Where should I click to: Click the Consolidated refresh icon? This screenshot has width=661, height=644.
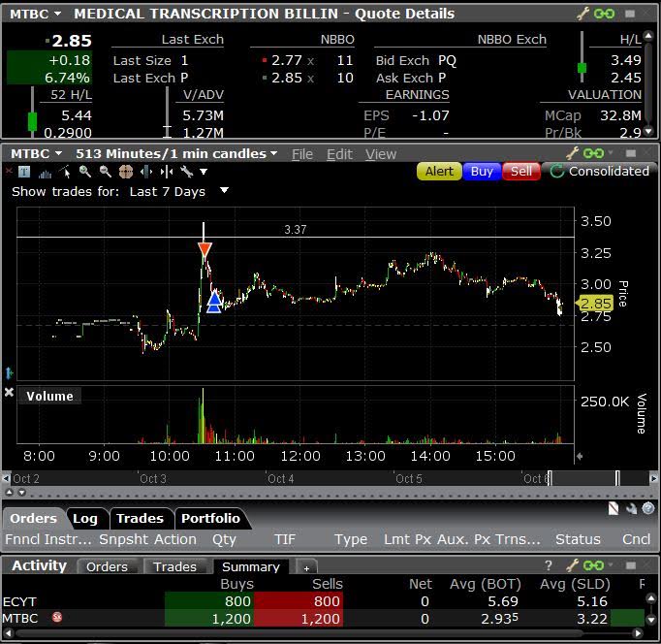(x=557, y=172)
